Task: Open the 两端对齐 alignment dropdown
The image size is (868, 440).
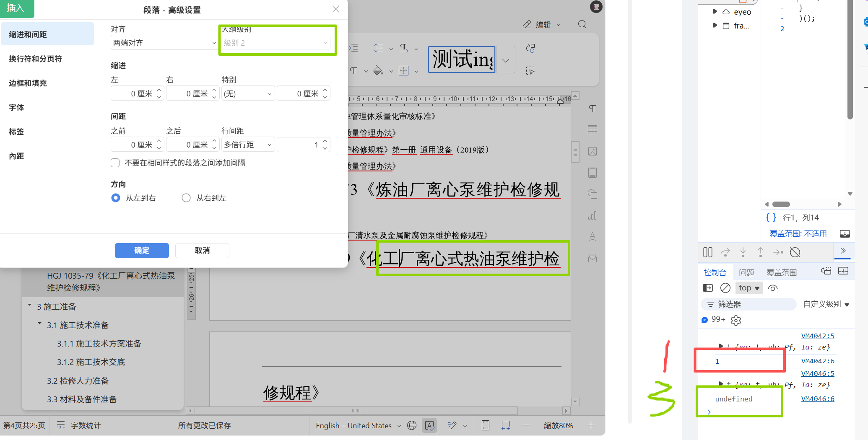Action: tap(164, 43)
